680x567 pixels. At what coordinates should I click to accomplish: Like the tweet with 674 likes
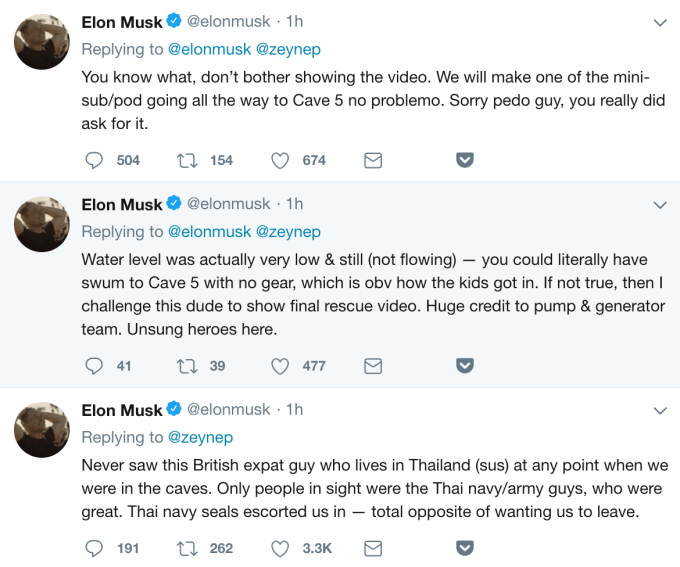click(281, 160)
